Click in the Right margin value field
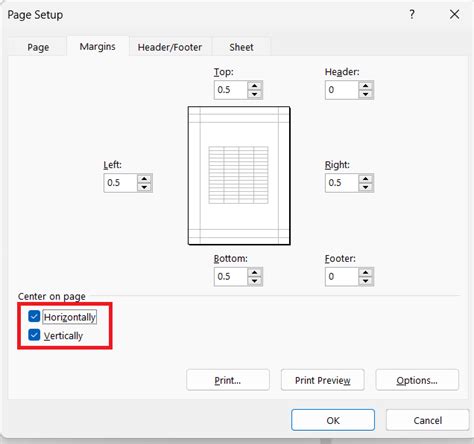 coord(342,183)
